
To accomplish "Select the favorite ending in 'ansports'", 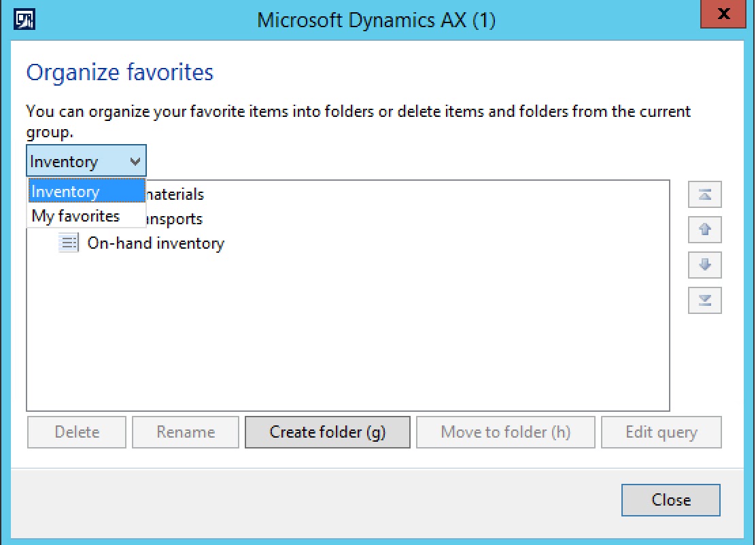I will 174,219.
